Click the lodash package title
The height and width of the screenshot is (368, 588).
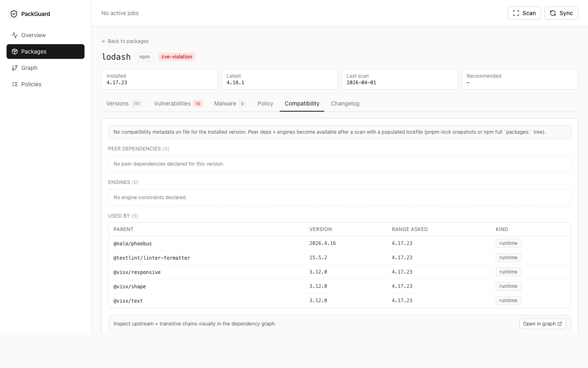click(x=116, y=57)
